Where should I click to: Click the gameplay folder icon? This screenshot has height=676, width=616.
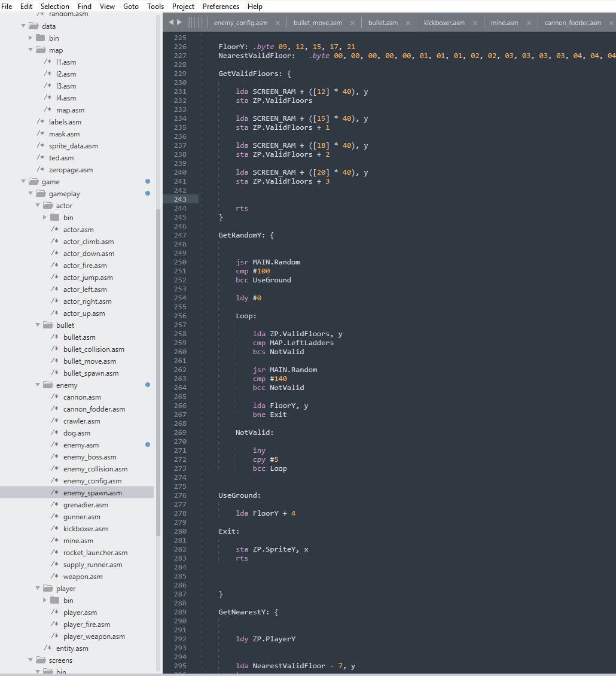click(41, 194)
